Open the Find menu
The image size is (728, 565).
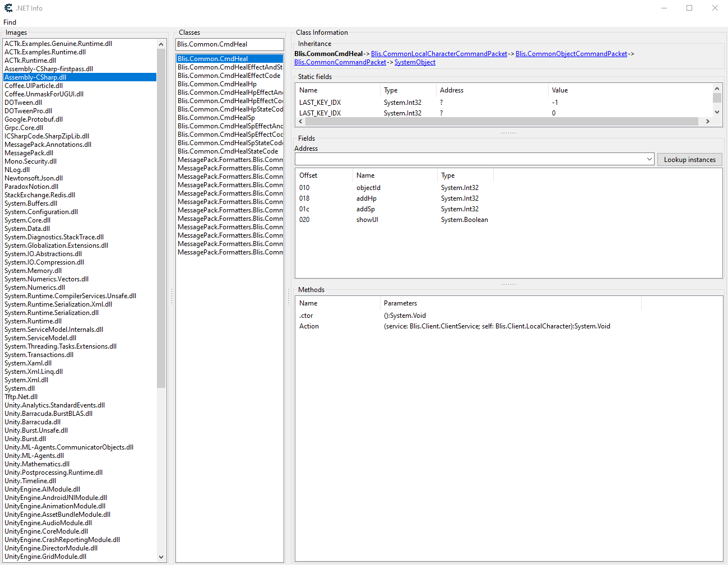coord(10,22)
